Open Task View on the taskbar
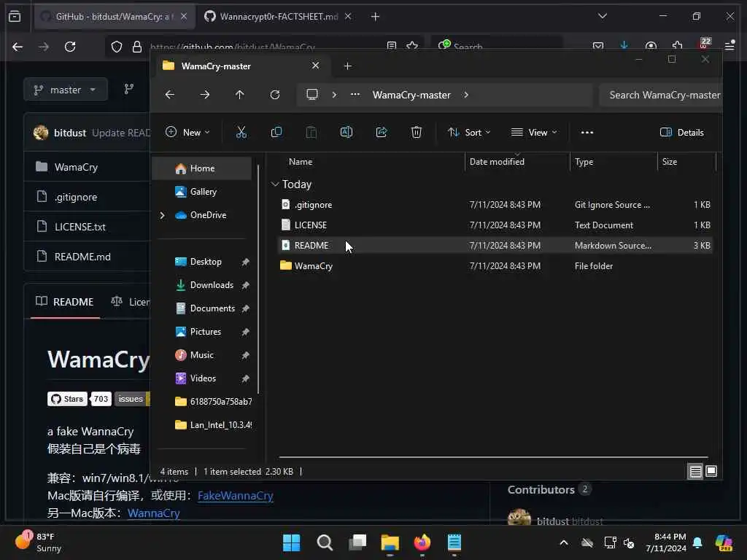 [357, 542]
